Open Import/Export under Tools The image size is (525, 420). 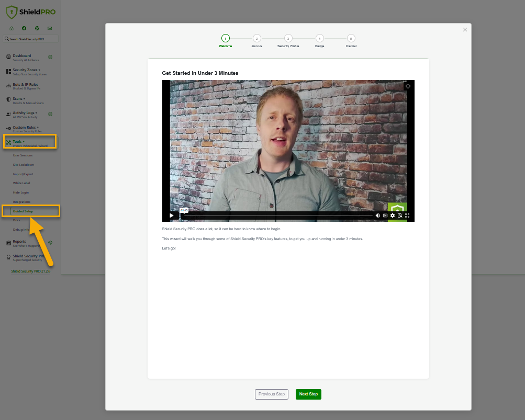(x=23, y=174)
